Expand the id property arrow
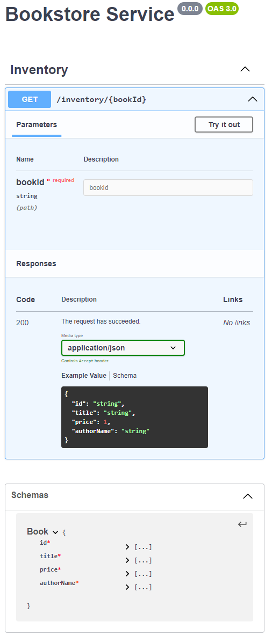 [x=127, y=547]
